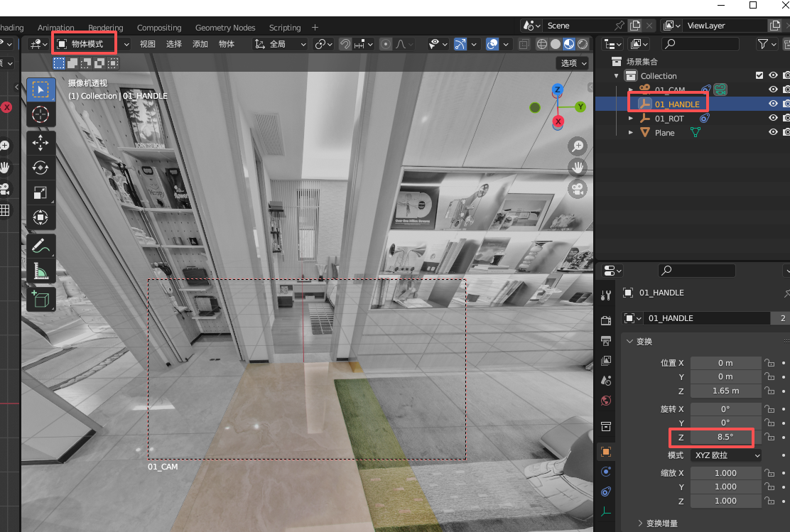790x532 pixels.
Task: Uncheck the Collection exclude checkbox
Action: (759, 76)
